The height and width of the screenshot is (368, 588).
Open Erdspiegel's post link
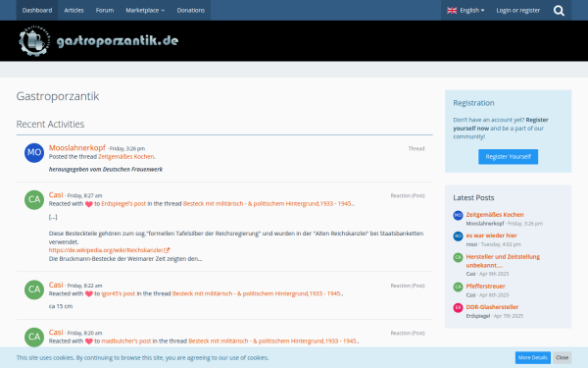coord(123,203)
